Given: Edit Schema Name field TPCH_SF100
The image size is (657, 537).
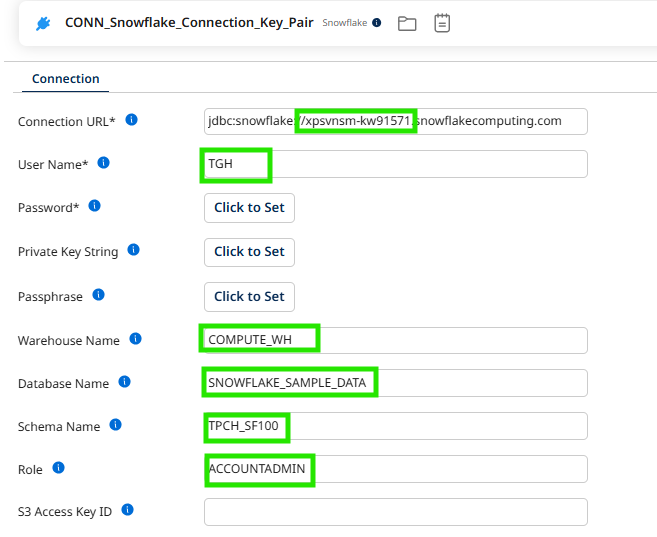Looking at the screenshot, I should tap(396, 426).
